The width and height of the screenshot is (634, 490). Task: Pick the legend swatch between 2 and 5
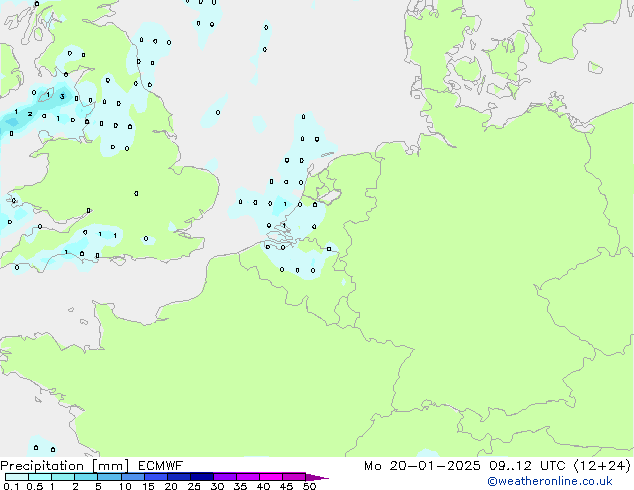87,477
